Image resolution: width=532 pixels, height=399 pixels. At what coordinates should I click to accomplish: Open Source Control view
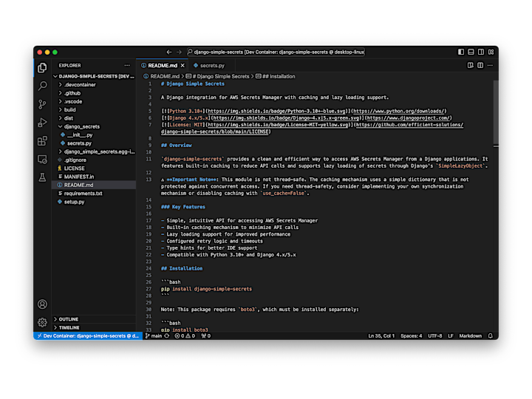pos(42,104)
